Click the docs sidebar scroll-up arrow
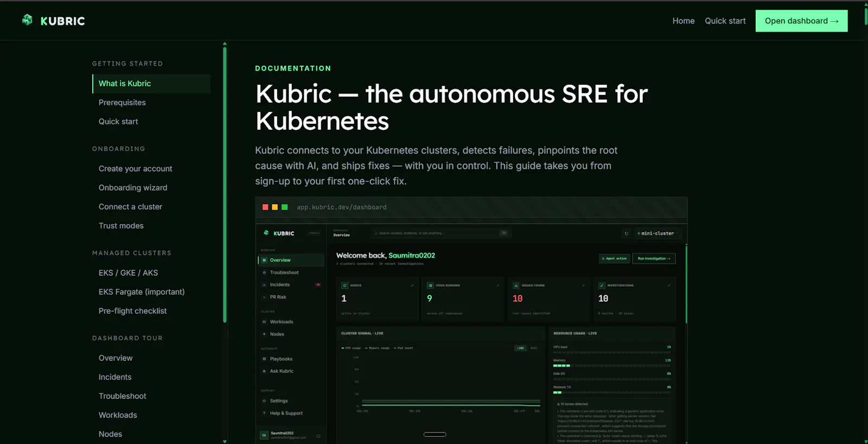The height and width of the screenshot is (444, 868). [225, 44]
